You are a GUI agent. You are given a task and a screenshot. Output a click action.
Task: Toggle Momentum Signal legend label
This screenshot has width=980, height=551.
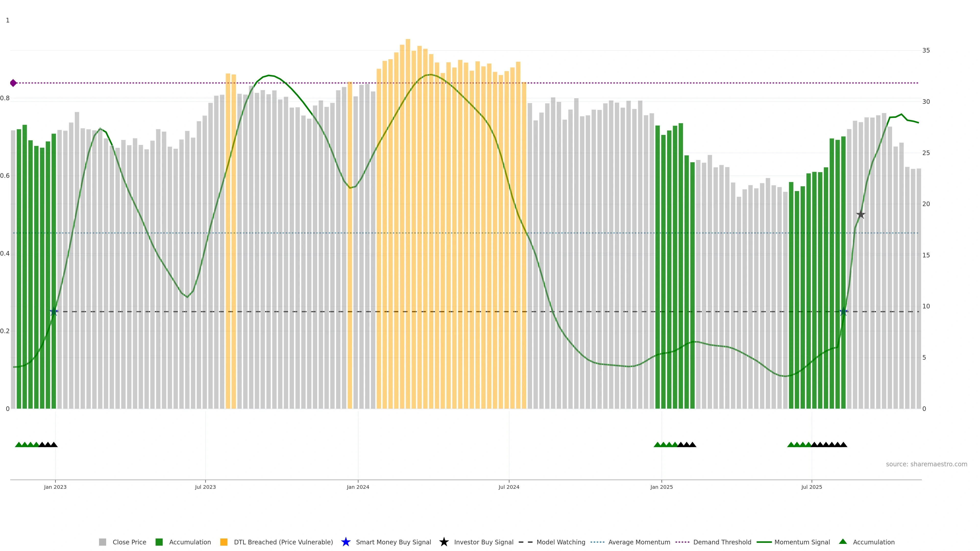pos(802,542)
